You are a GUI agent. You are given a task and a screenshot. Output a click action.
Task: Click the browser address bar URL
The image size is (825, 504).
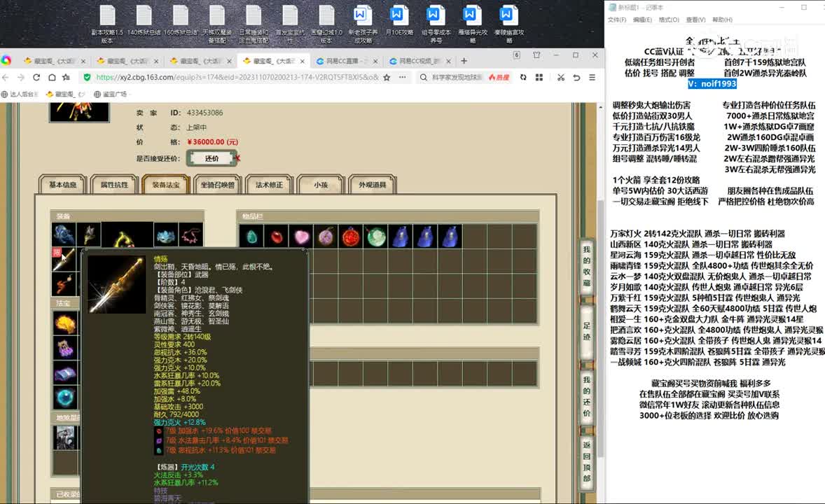click(x=237, y=77)
